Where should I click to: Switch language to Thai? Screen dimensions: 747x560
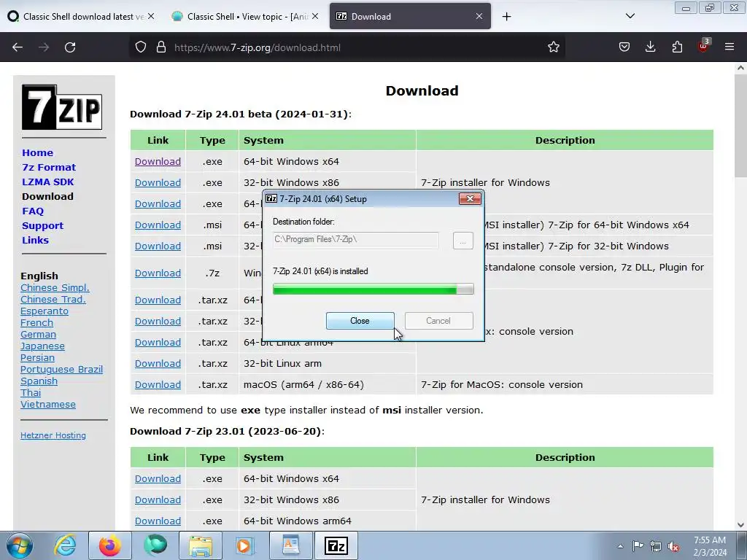pyautogui.click(x=31, y=393)
